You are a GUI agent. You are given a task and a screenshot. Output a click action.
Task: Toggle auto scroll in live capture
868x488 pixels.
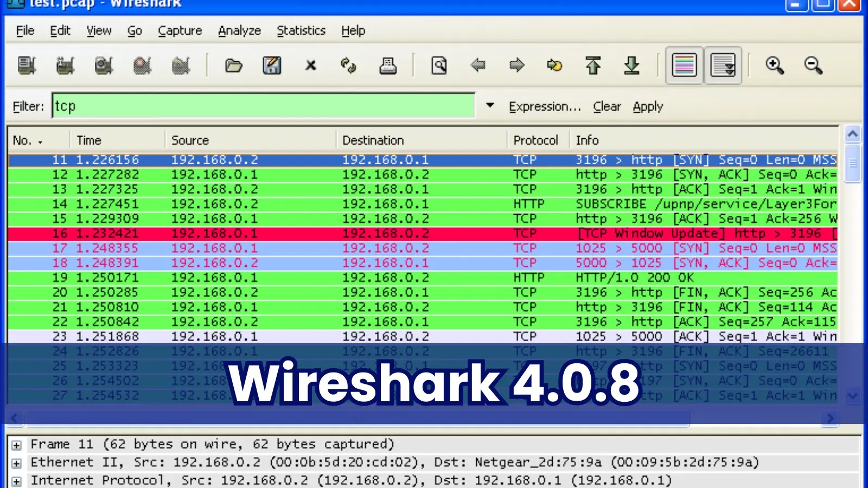click(x=723, y=66)
